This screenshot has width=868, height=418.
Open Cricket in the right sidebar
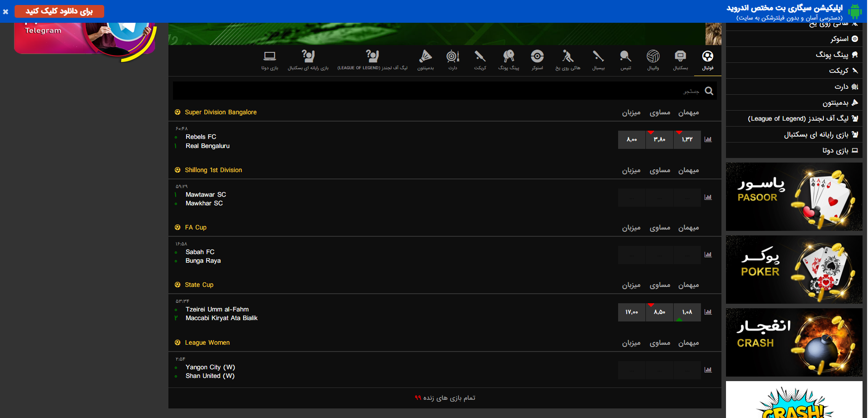[838, 71]
